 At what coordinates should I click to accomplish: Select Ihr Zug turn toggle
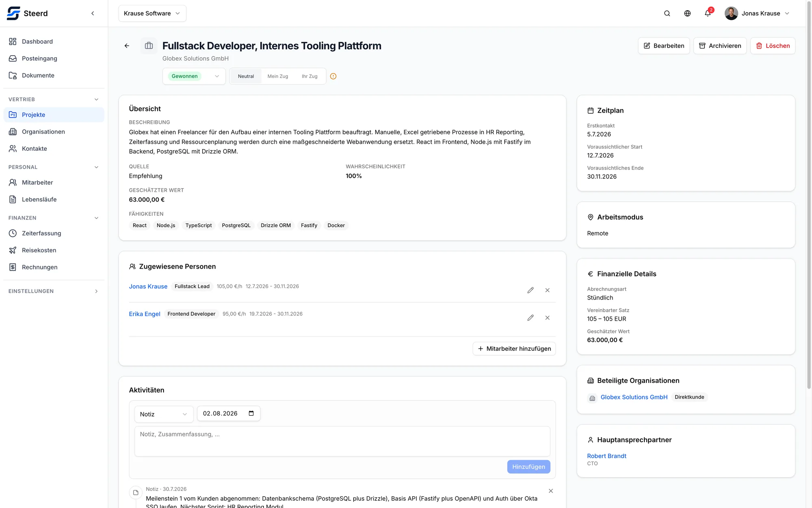(310, 76)
